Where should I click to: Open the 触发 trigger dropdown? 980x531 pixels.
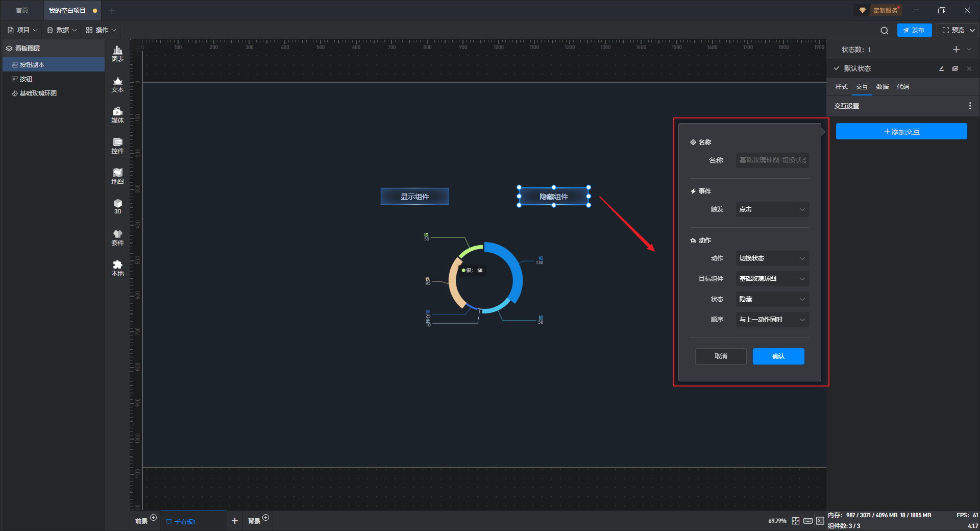click(772, 209)
